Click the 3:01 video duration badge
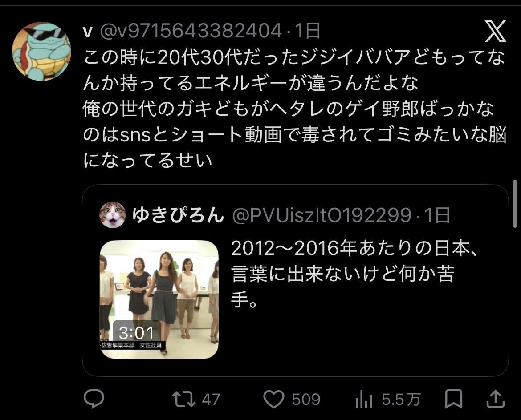This screenshot has height=420, width=521. pos(136,333)
